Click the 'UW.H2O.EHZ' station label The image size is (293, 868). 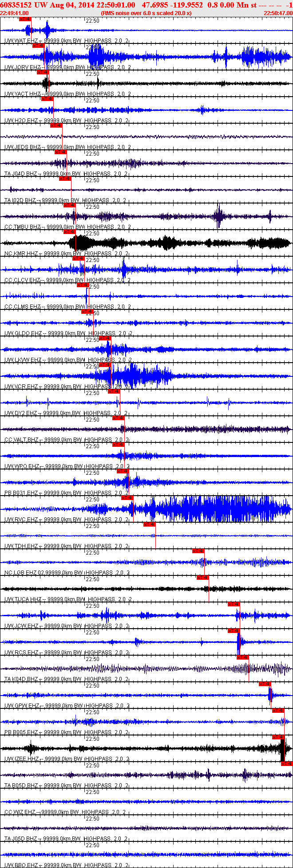click(21, 121)
